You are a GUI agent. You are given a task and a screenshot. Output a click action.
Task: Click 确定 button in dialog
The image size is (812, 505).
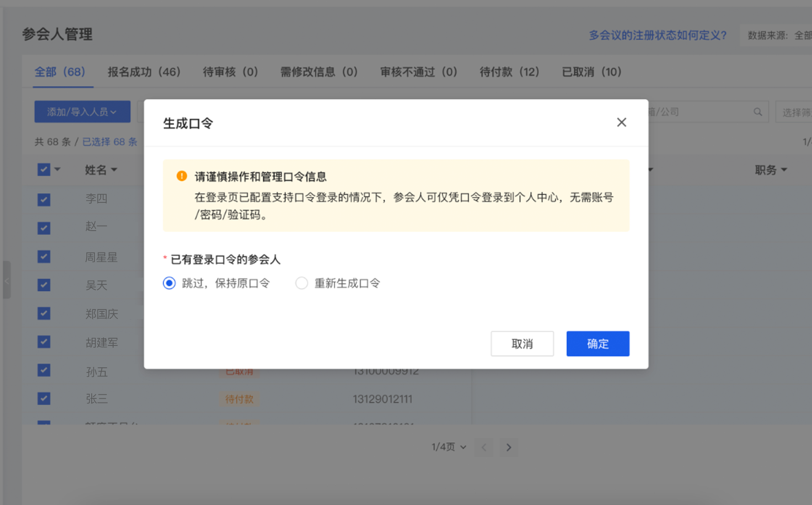pyautogui.click(x=598, y=344)
